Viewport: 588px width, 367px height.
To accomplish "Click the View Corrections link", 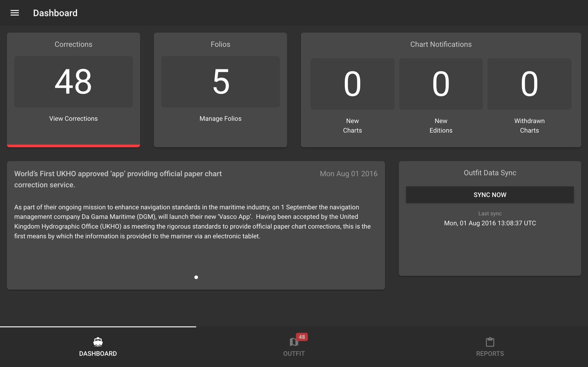I will pos(73,118).
